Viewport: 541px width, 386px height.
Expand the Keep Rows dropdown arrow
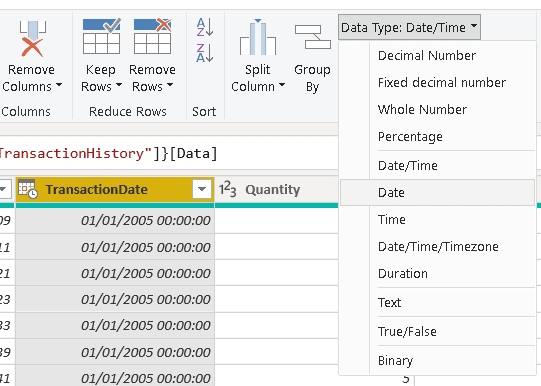pos(119,85)
